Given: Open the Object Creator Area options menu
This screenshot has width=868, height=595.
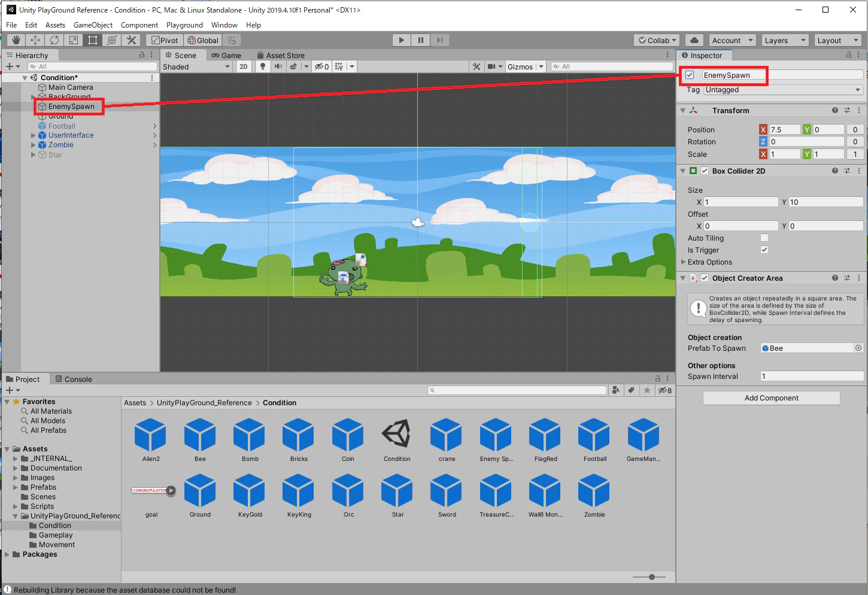Looking at the screenshot, I should pyautogui.click(x=859, y=278).
